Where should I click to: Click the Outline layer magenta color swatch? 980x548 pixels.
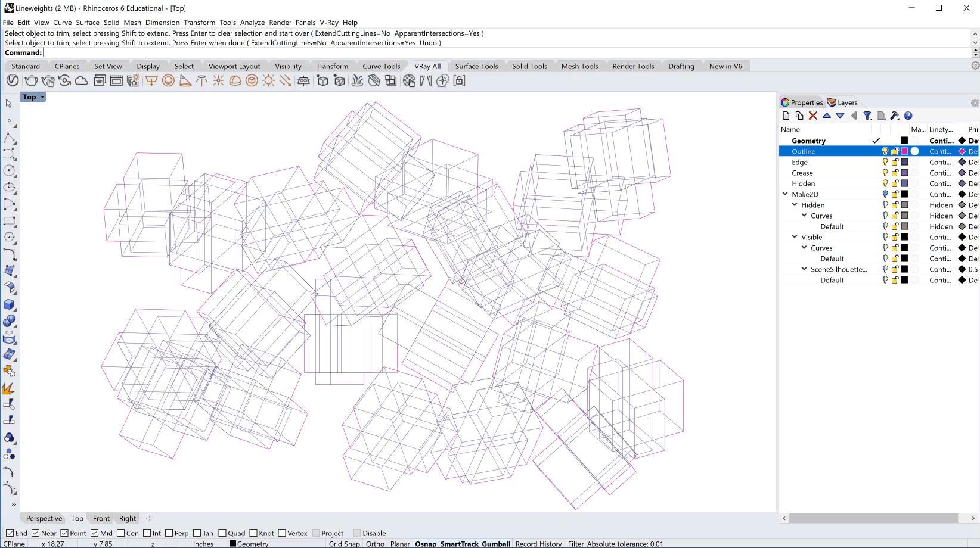click(904, 151)
